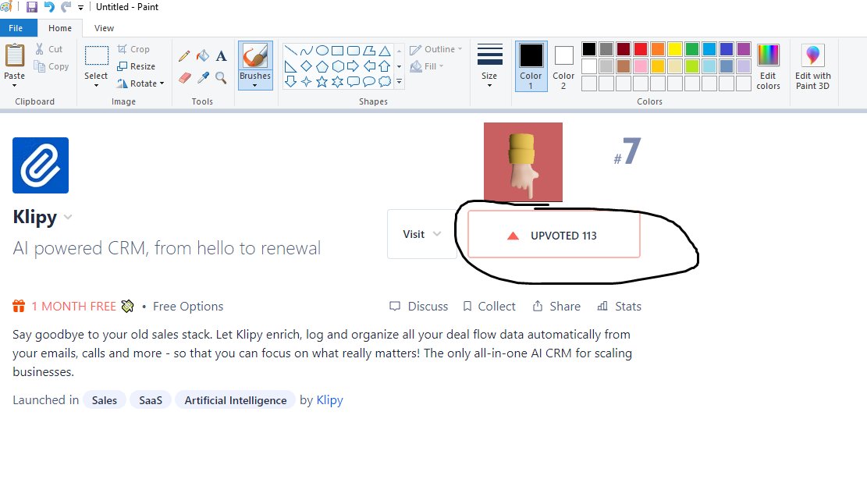Click the 'Visit' box on canvas
This screenshot has height=504, width=867.
pyautogui.click(x=422, y=234)
